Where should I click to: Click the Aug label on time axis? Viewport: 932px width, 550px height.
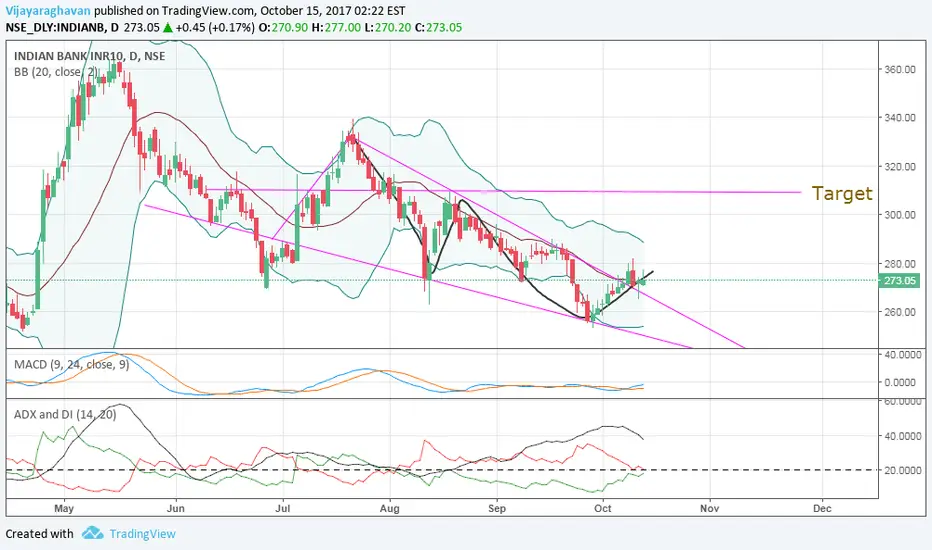click(389, 508)
